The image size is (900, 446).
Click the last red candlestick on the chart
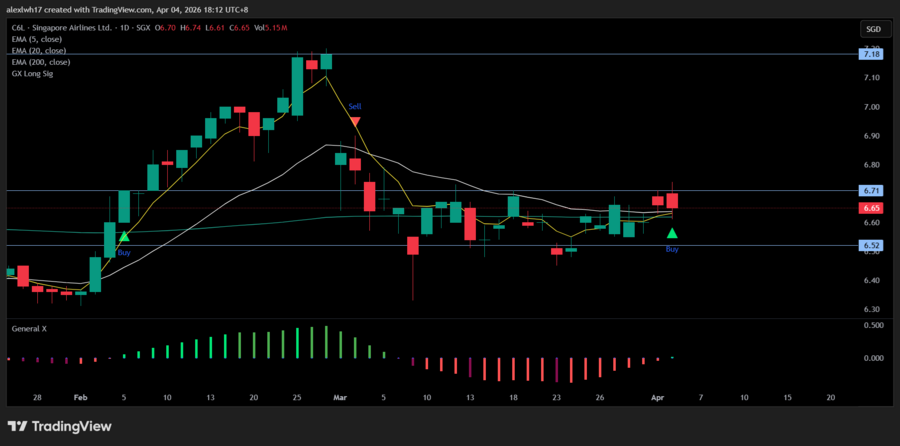pyautogui.click(x=672, y=201)
